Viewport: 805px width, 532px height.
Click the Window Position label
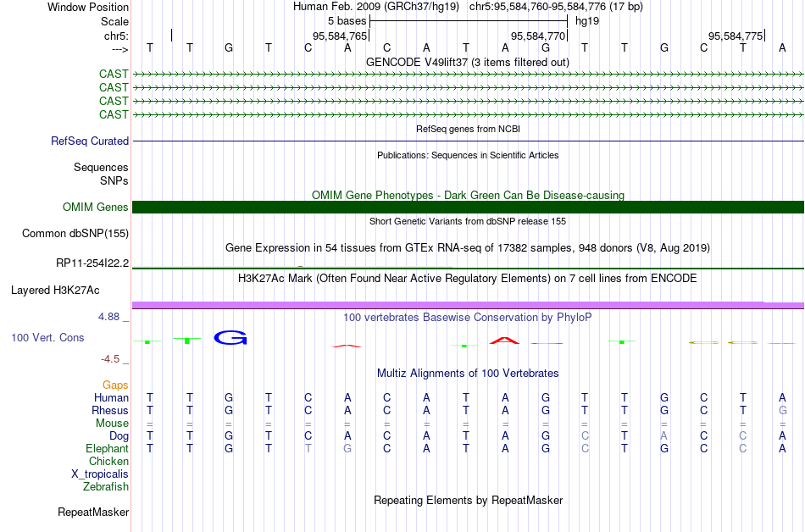[x=88, y=7]
